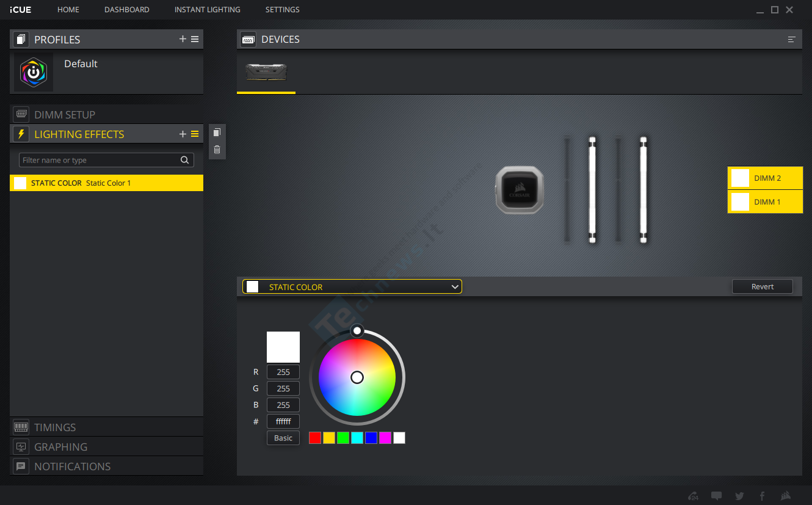Open the SETTINGS tab
812x505 pixels.
[x=283, y=10]
